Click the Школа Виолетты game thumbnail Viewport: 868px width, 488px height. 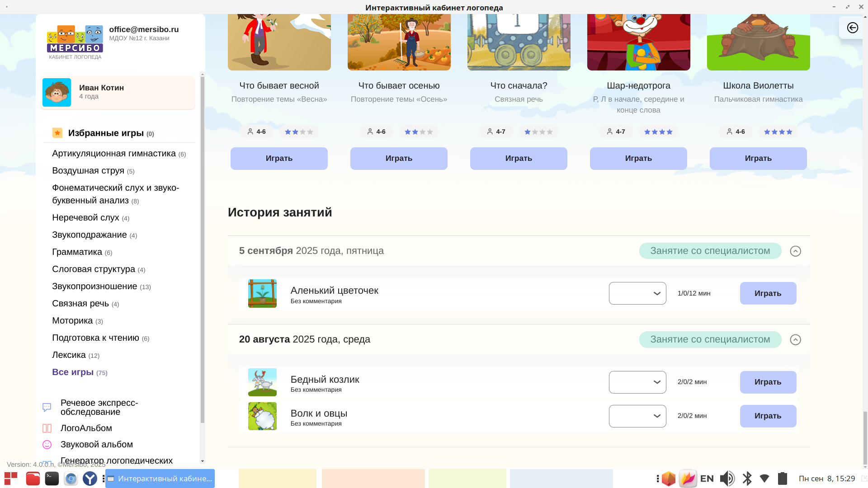coord(758,42)
